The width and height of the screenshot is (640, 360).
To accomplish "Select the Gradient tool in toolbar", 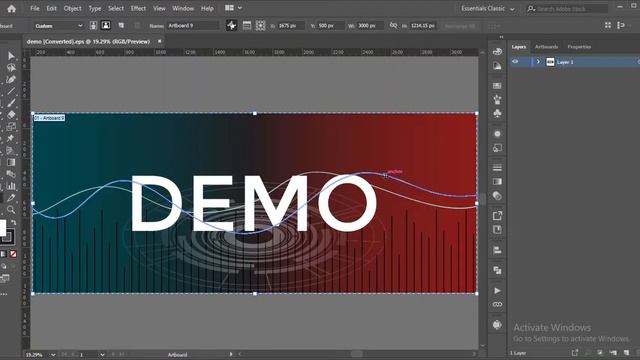I will pos(11,162).
